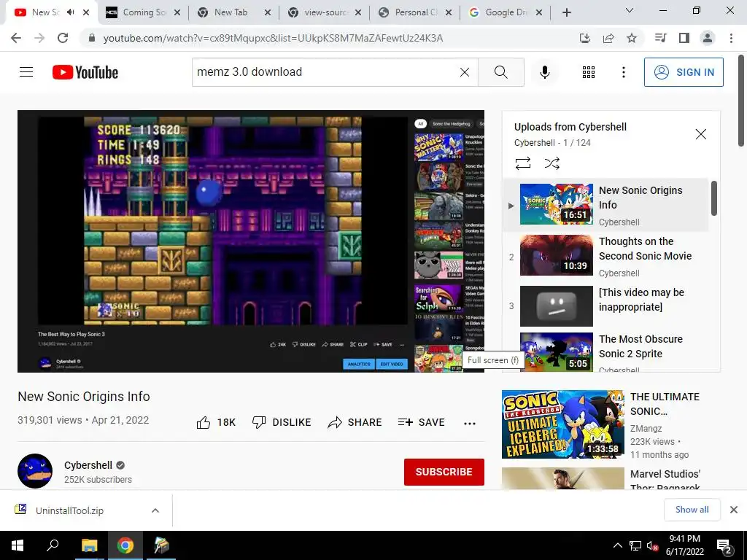
Task: Toggle shuffle playlist
Action: pyautogui.click(x=551, y=163)
